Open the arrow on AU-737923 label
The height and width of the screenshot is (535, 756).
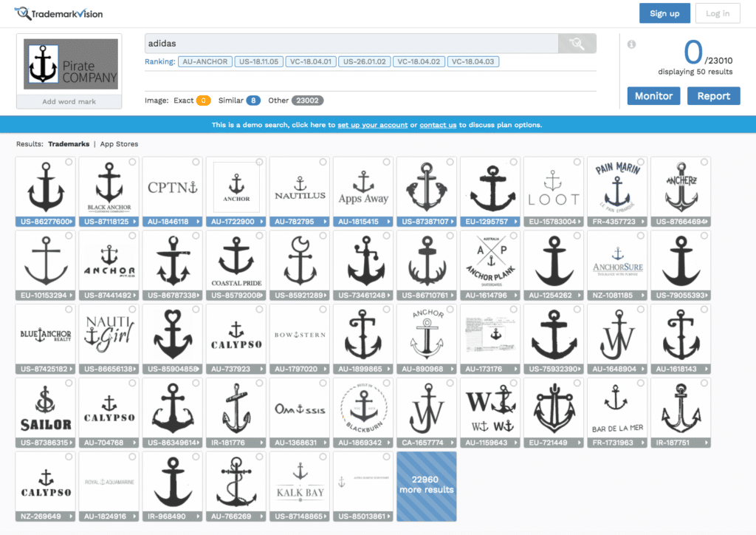[262, 369]
